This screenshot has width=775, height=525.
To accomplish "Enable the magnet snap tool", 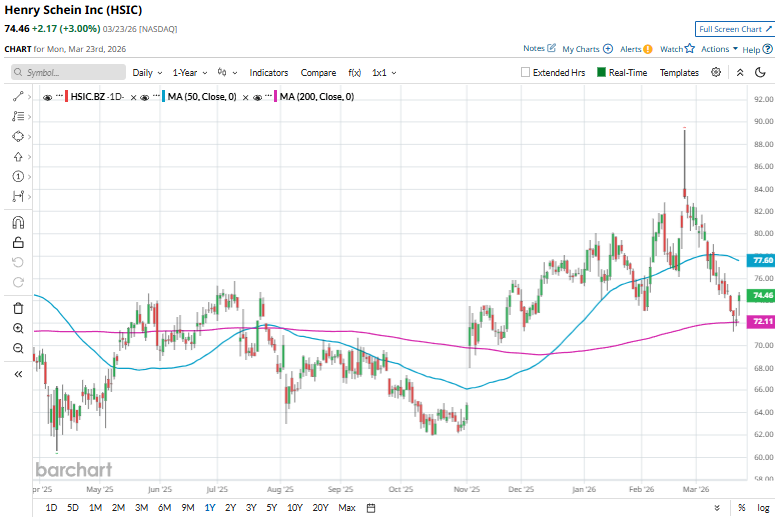I will (x=17, y=222).
